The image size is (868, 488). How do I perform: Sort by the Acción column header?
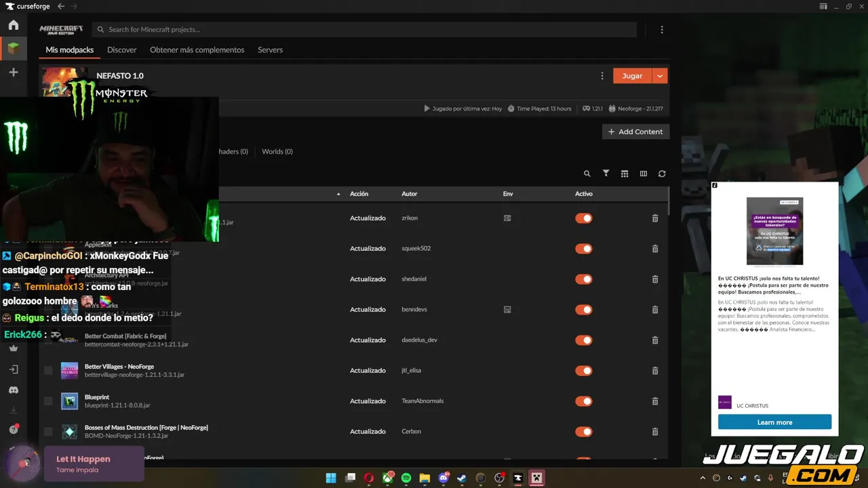tap(359, 194)
